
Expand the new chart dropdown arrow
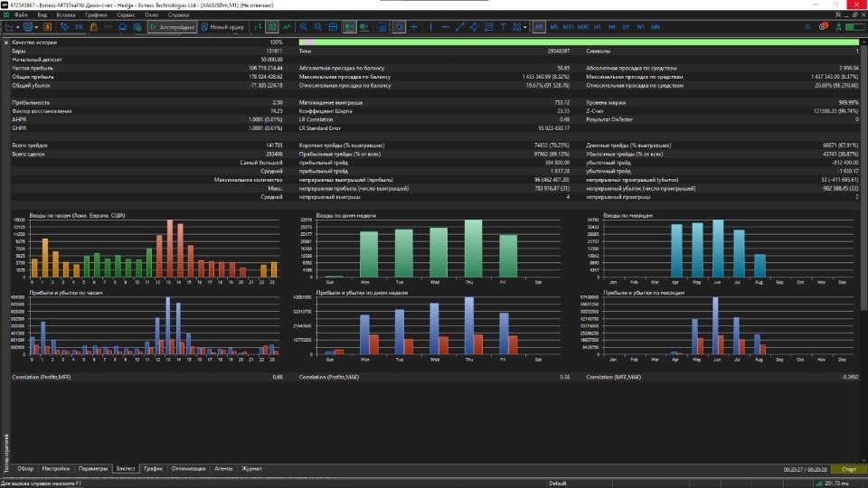point(18,26)
